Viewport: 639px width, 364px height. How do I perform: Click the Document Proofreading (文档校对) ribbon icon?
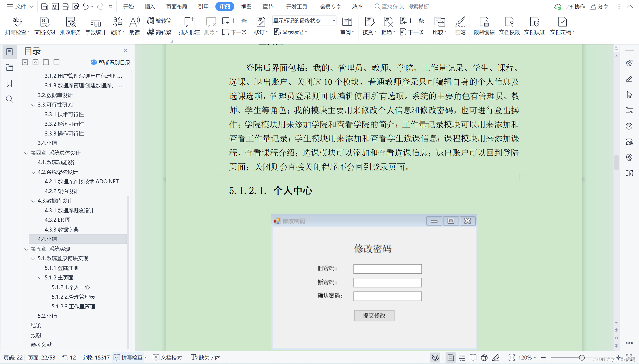[45, 25]
